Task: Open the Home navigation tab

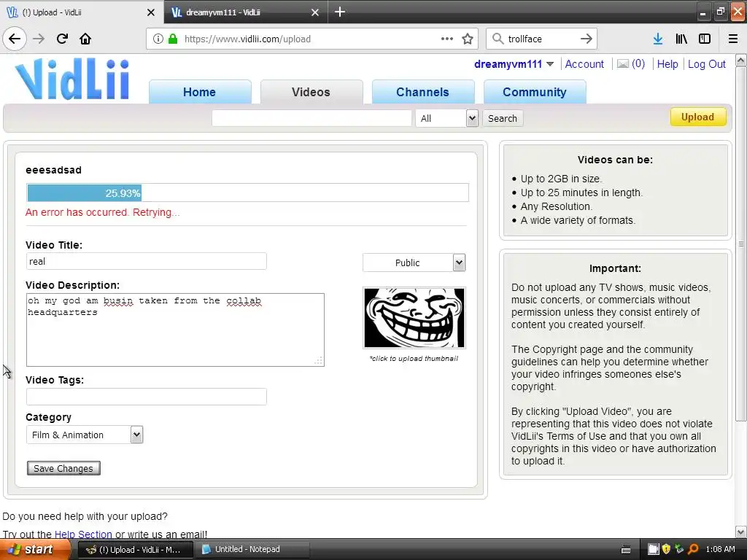Action: tap(200, 92)
